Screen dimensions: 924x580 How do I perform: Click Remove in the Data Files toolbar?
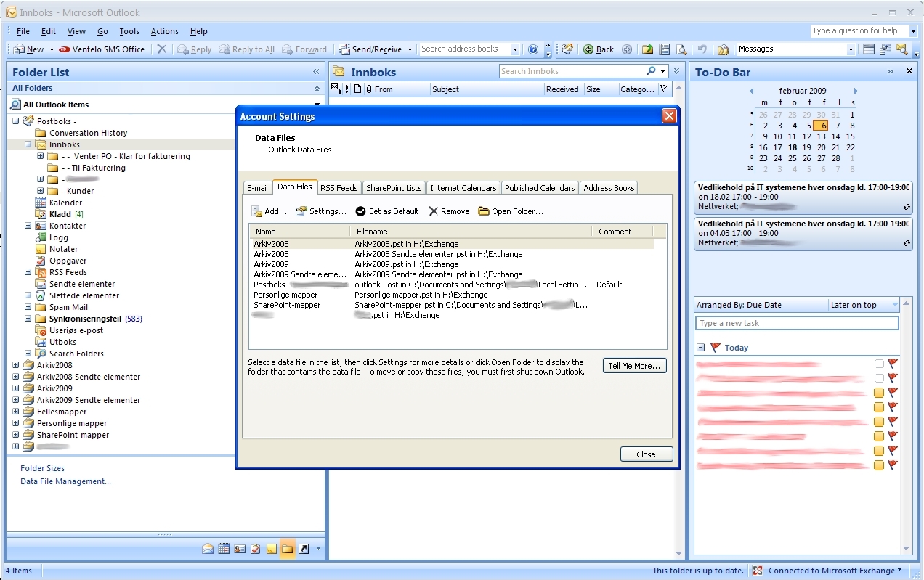click(449, 211)
